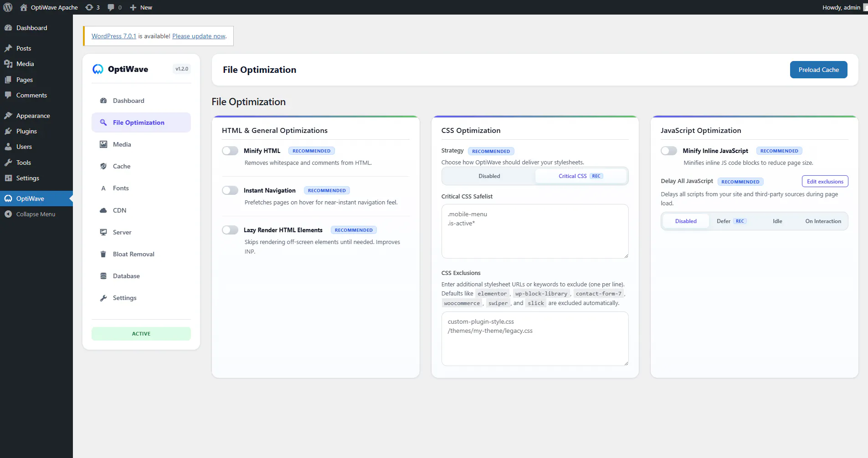
Task: Click the ACTIVE status badge
Action: point(141,334)
